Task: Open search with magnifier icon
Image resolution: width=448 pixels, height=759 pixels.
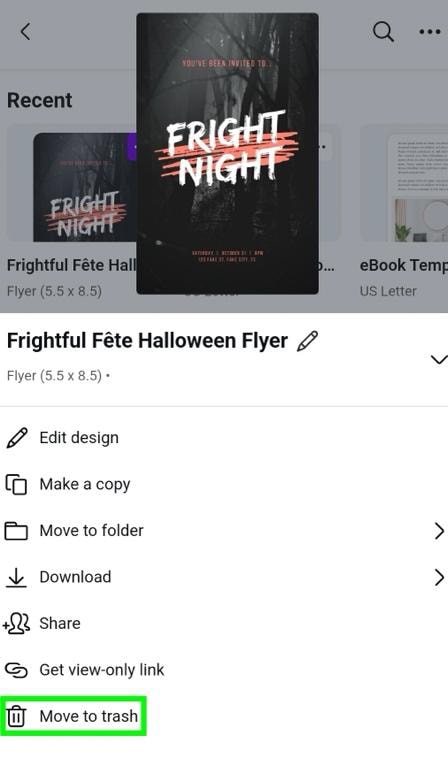Action: click(383, 32)
